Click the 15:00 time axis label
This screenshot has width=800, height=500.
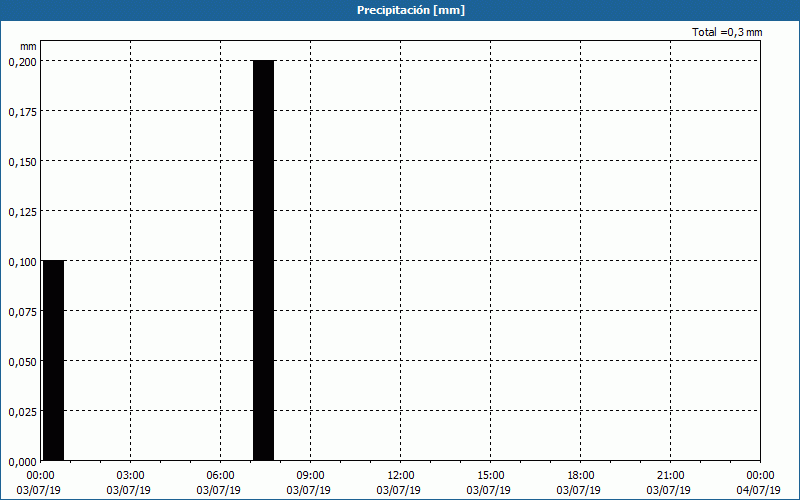490,476
